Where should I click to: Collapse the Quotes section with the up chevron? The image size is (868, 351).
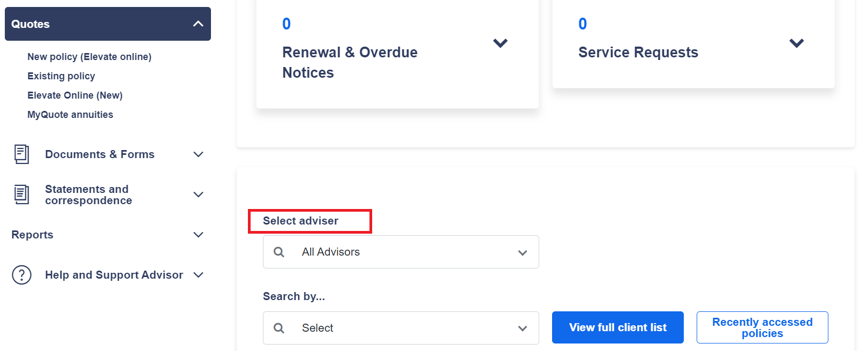click(198, 24)
